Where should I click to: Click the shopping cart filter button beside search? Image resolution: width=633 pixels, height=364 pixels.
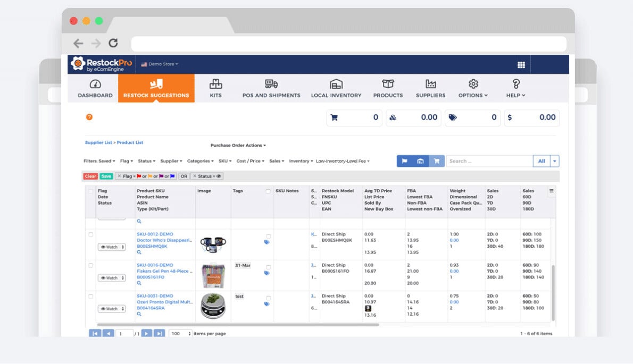(437, 161)
